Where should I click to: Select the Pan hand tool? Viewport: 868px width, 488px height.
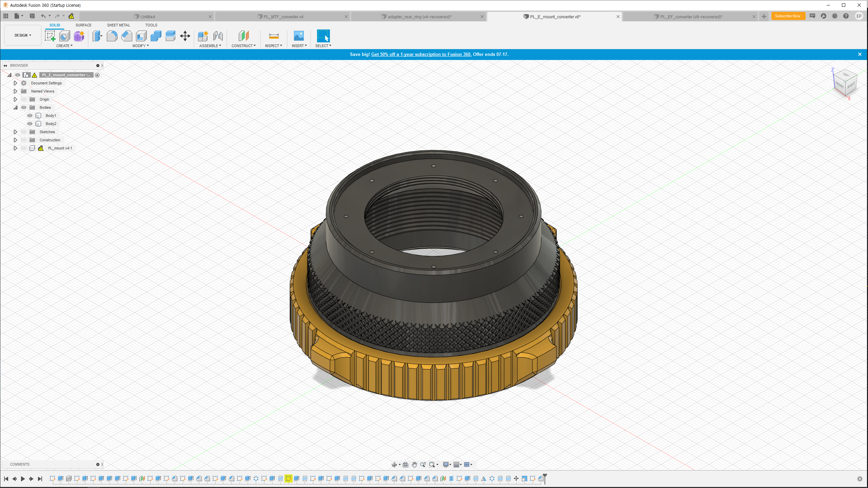click(414, 465)
